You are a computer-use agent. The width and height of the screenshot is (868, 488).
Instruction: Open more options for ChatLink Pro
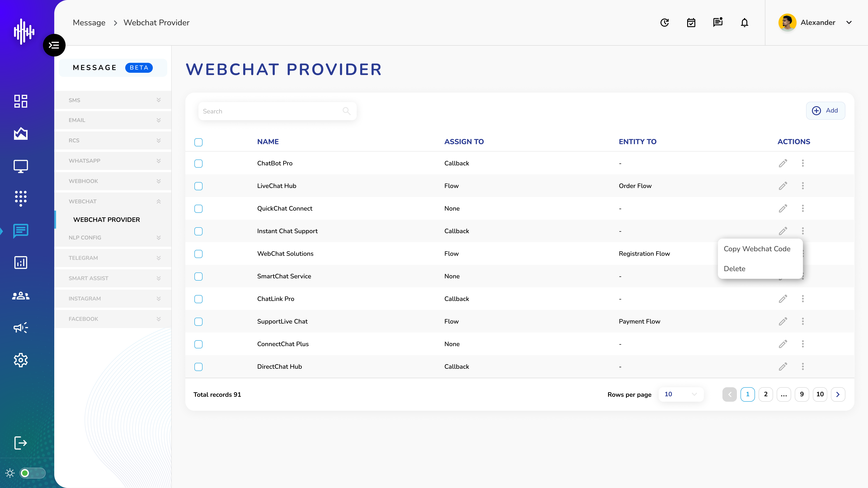point(803,299)
